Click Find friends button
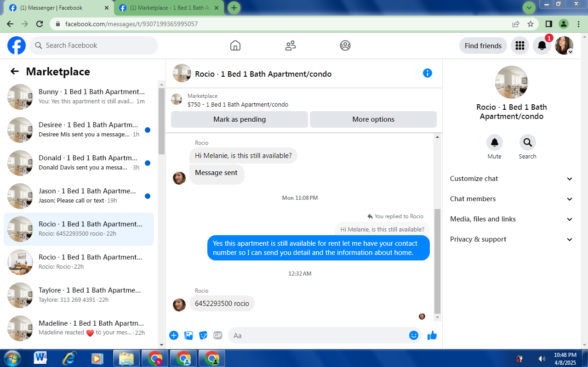Viewport: 588px width, 367px height. pyautogui.click(x=483, y=45)
